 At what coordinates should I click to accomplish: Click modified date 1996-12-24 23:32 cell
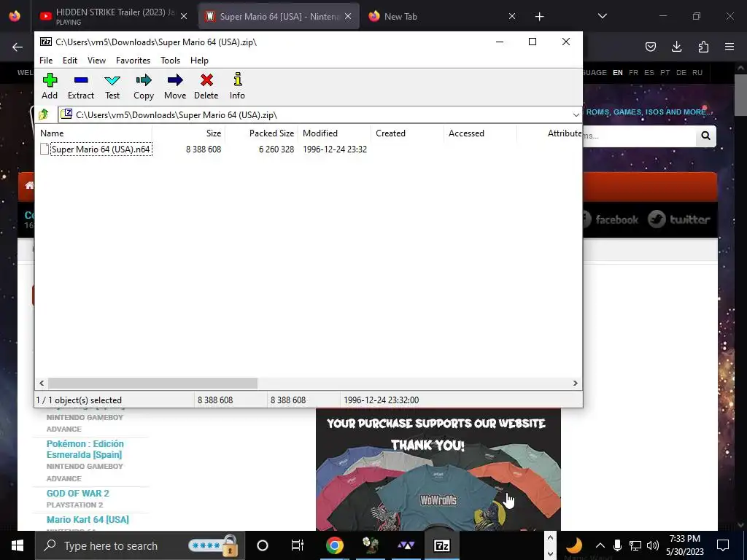pyautogui.click(x=334, y=149)
